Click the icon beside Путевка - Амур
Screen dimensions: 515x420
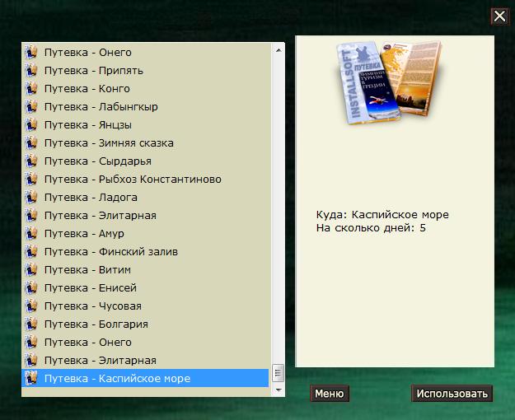pos(30,234)
